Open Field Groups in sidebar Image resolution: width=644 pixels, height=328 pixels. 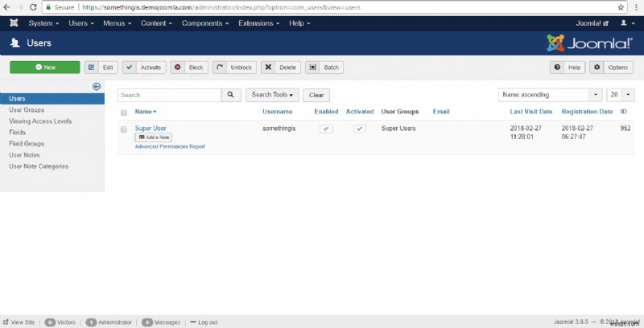click(x=27, y=144)
